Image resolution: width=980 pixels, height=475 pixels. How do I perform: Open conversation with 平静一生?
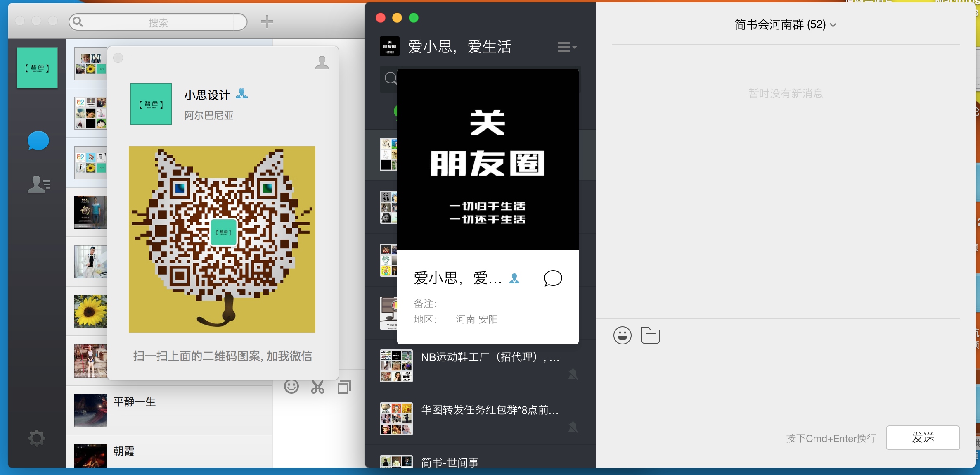(169, 410)
